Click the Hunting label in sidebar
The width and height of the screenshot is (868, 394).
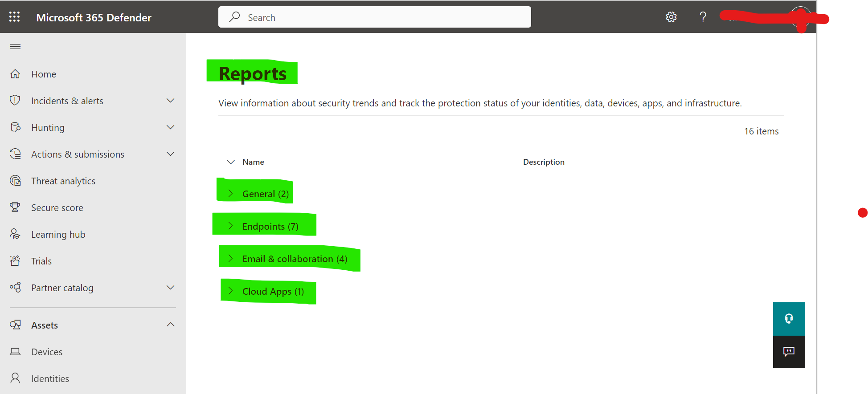[x=48, y=128]
